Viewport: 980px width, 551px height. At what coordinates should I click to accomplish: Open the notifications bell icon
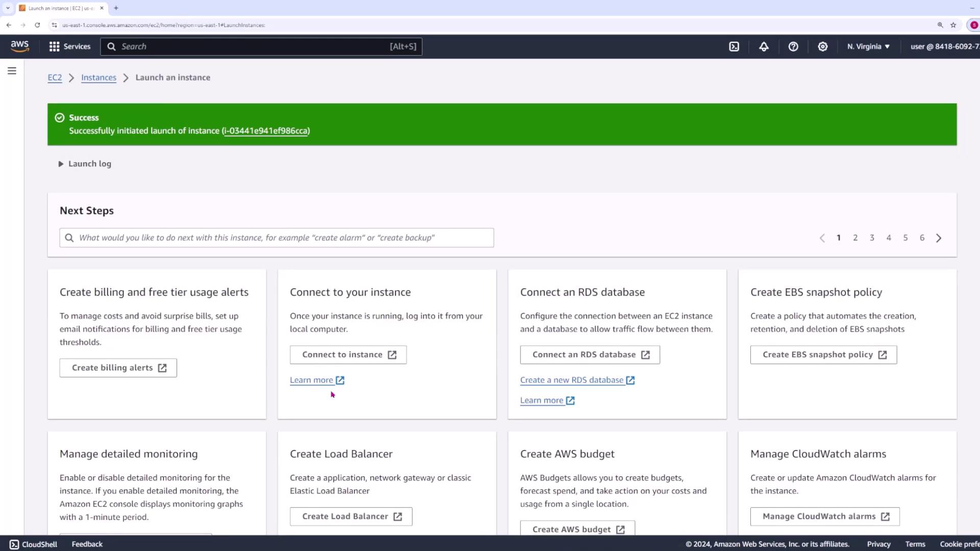(x=764, y=46)
